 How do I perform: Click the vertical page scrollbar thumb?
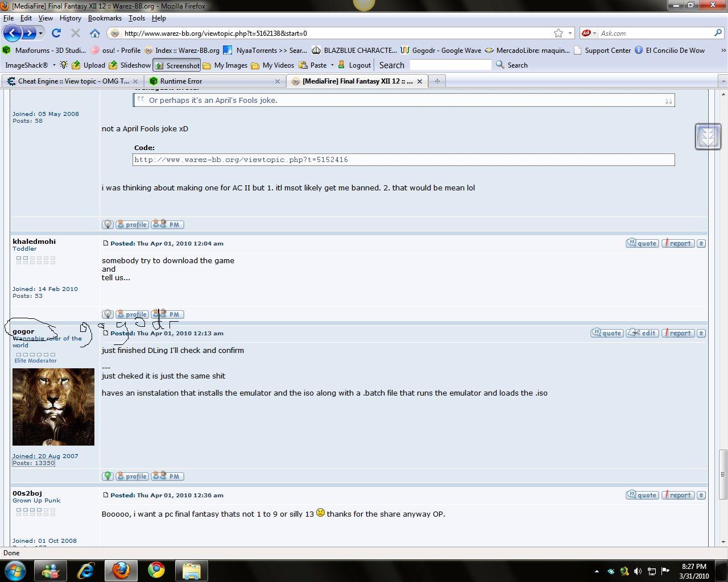coord(723,472)
